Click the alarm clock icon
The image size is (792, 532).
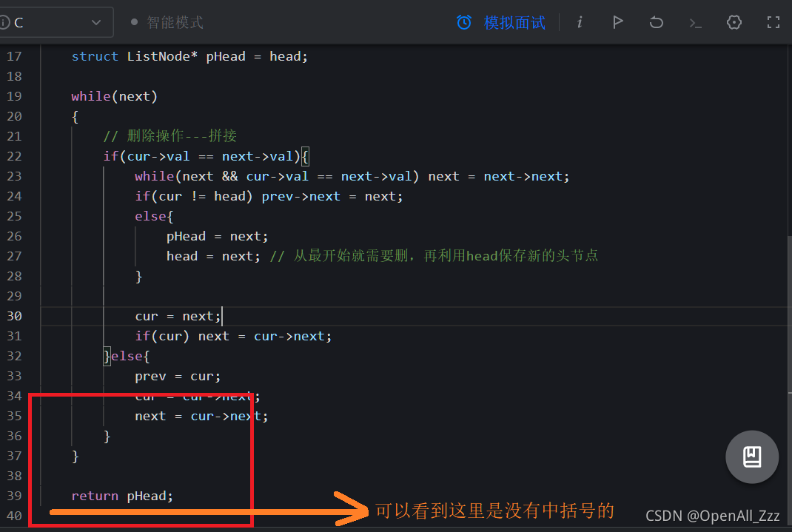coord(463,22)
